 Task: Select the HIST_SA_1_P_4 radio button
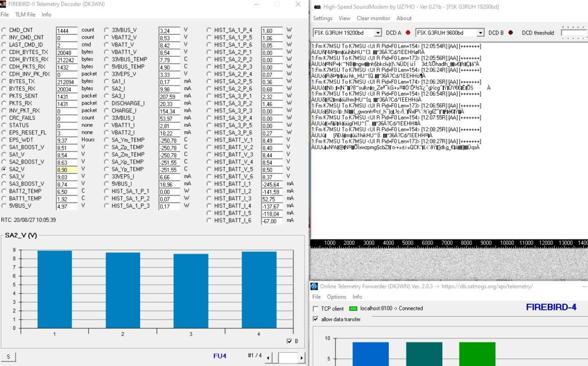pyautogui.click(x=209, y=30)
